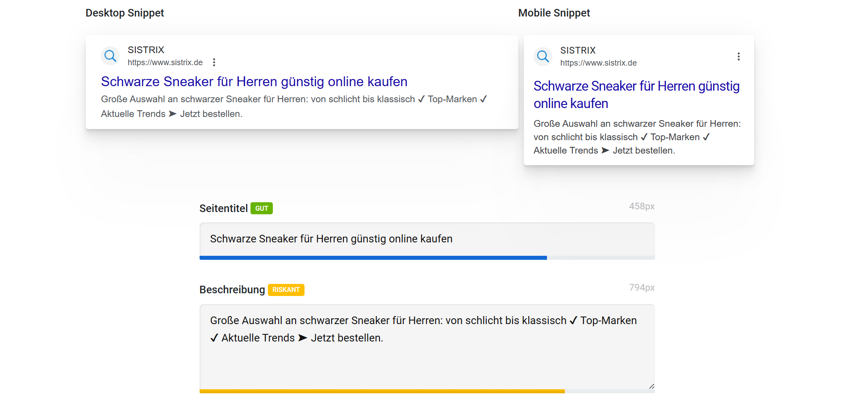The height and width of the screenshot is (404, 868).
Task: Click the desktop snippet description text
Action: pyautogui.click(x=294, y=106)
